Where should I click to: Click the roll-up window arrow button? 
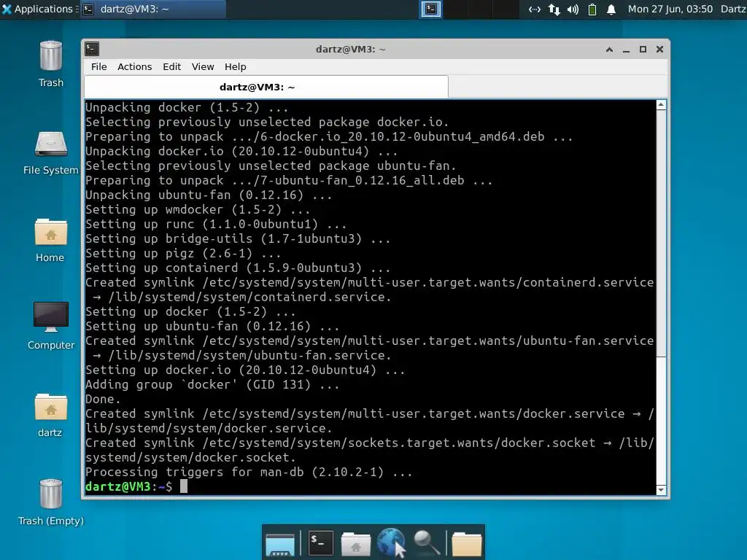point(609,49)
